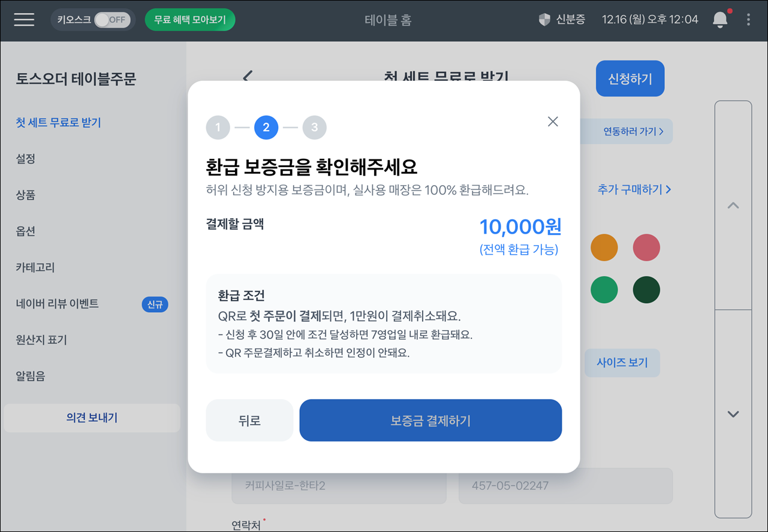
Task: Toggle the 키오스크 switch
Action: (112, 20)
